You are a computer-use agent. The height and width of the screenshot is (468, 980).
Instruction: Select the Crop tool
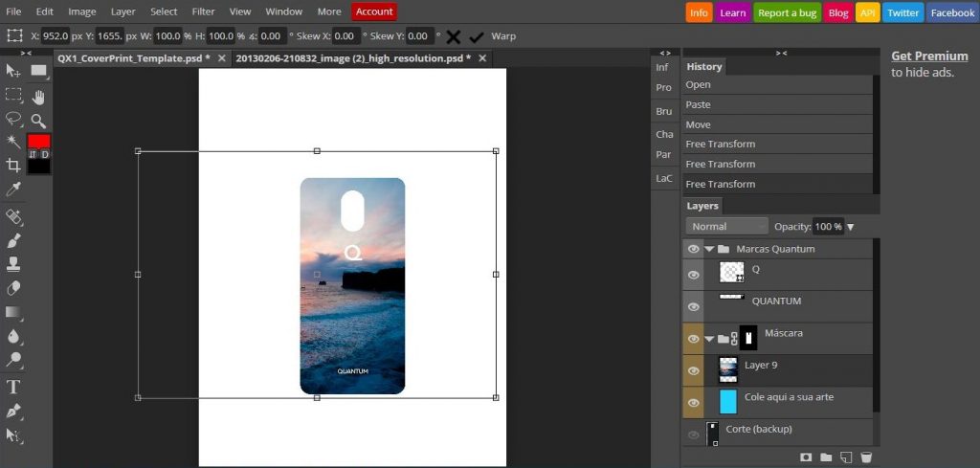tap(13, 166)
